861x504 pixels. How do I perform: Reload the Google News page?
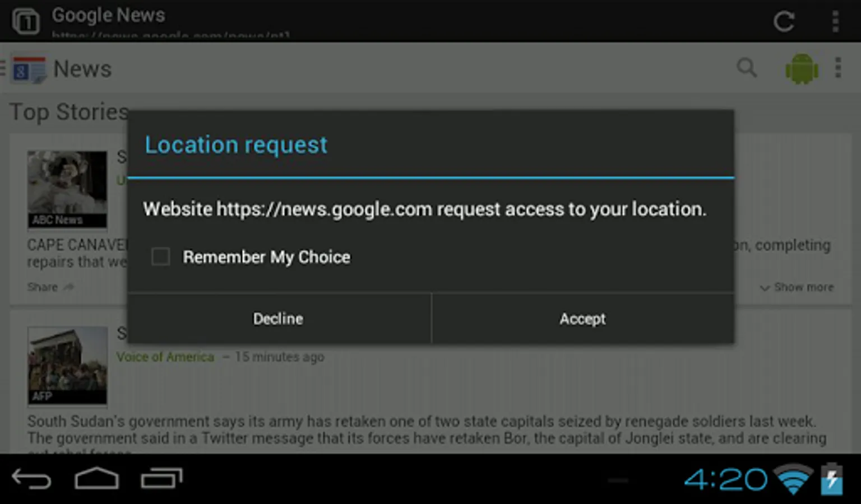point(784,21)
